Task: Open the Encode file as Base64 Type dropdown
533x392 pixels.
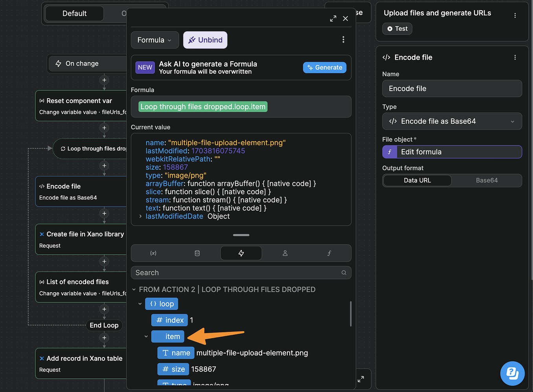Action: [452, 121]
